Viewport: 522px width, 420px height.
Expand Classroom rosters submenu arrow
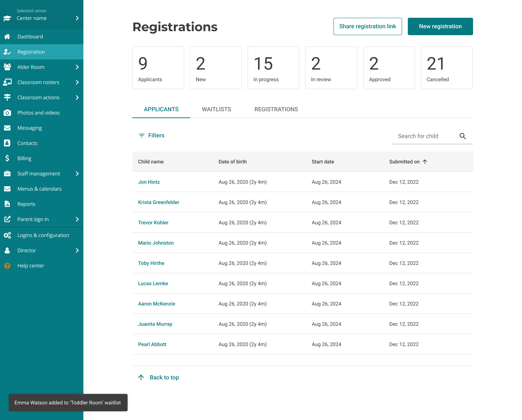coord(77,82)
